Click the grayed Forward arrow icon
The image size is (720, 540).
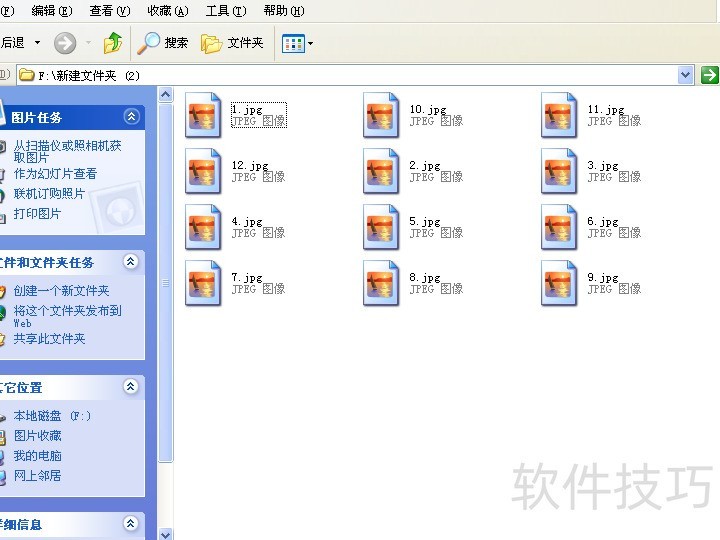click(x=65, y=43)
